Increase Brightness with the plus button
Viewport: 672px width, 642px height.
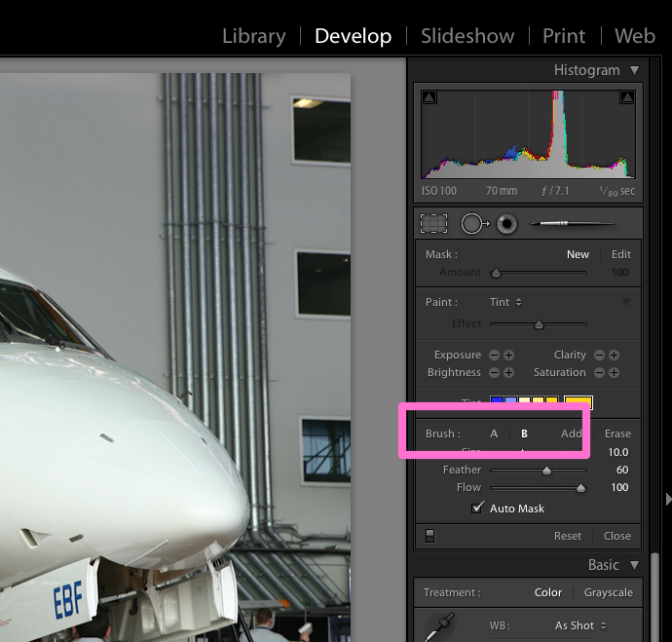coord(508,372)
